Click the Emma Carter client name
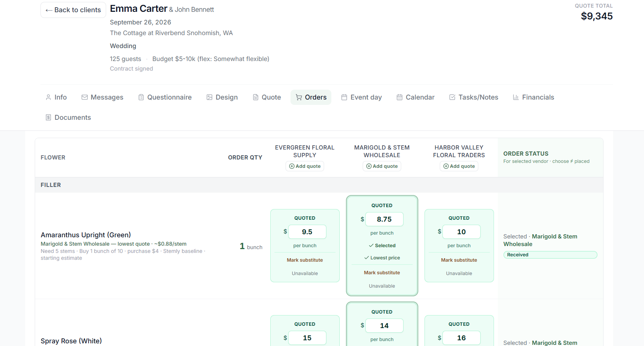This screenshot has height=346, width=644. [139, 9]
